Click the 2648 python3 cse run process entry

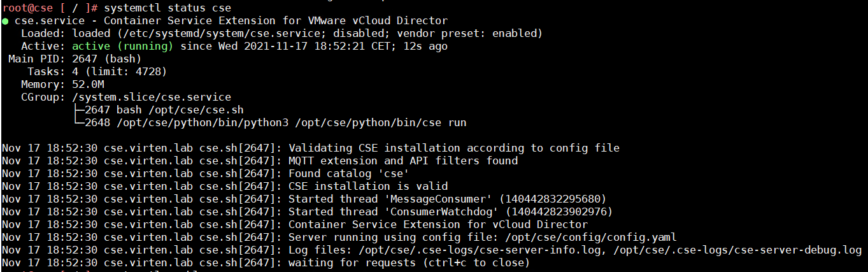(x=275, y=123)
